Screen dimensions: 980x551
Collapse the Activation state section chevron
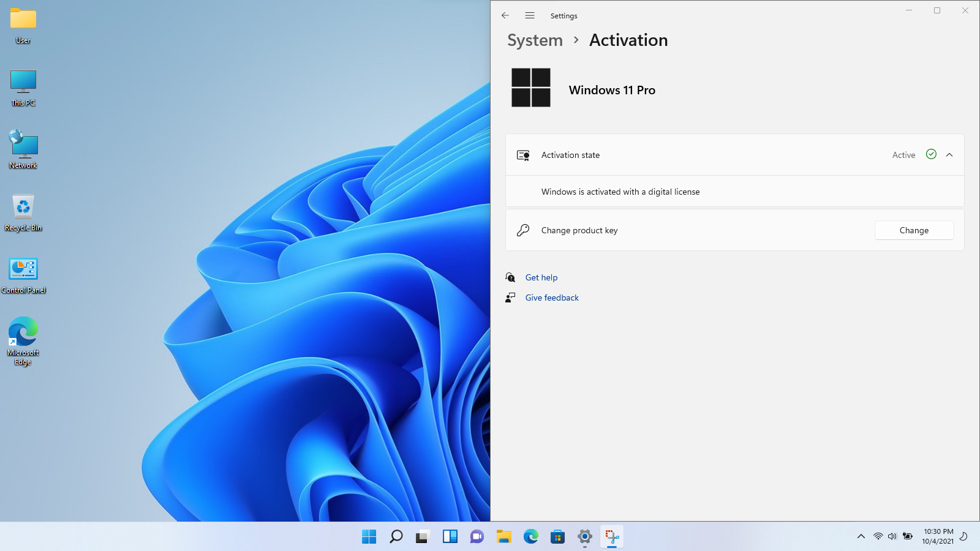click(949, 155)
